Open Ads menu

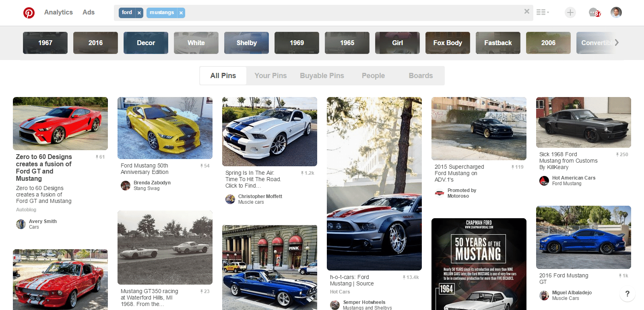pyautogui.click(x=89, y=12)
